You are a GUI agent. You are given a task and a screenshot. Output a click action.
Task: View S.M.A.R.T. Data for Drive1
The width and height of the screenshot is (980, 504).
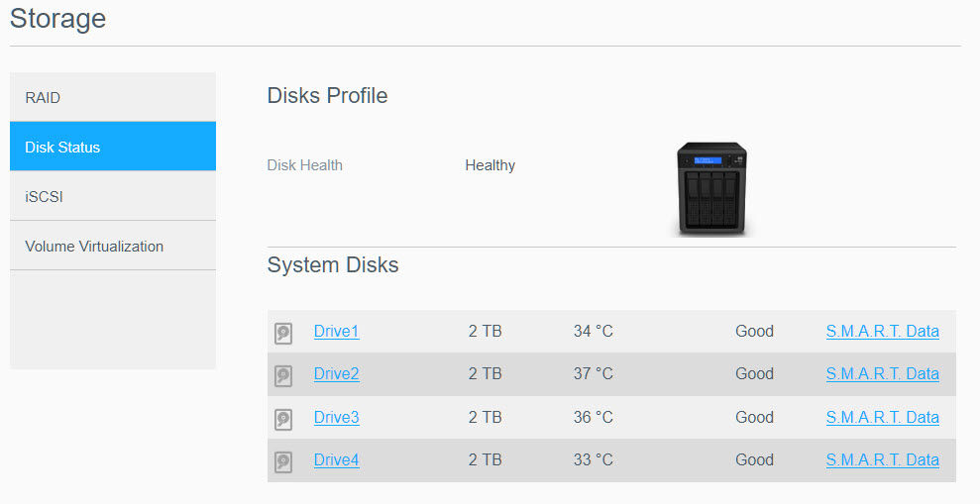tap(882, 332)
